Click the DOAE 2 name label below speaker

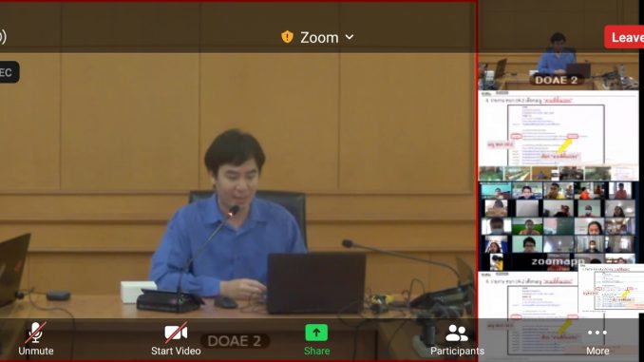click(235, 341)
